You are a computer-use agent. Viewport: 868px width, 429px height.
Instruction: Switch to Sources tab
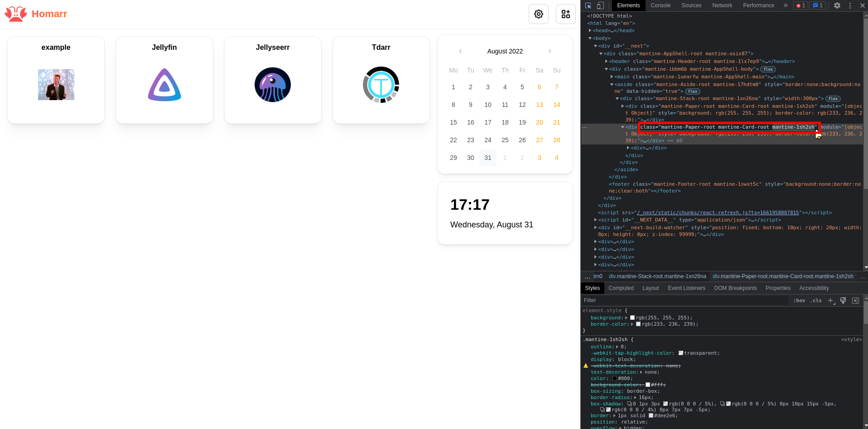(x=691, y=5)
